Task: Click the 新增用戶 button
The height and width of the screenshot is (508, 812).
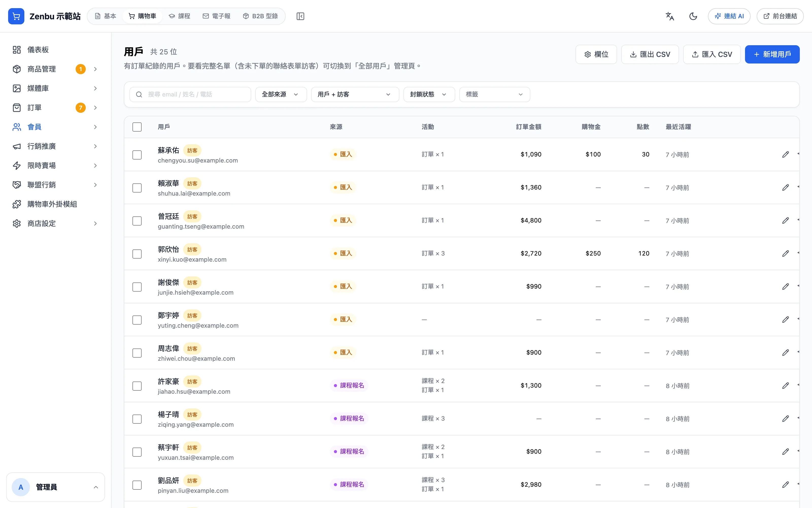Action: 772,54
